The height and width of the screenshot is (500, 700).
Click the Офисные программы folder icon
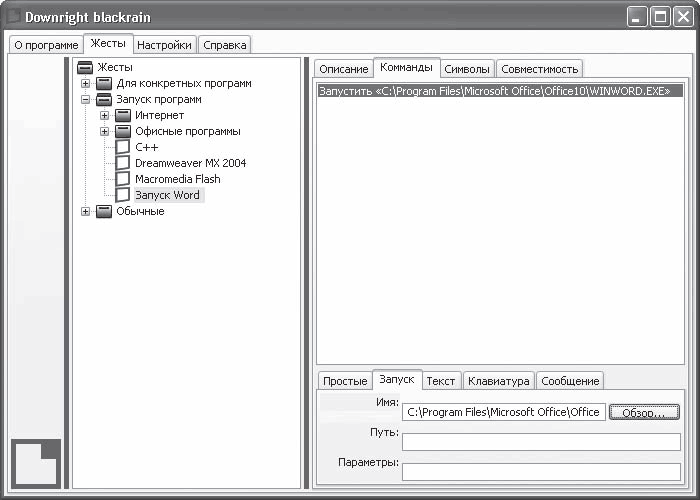click(123, 132)
